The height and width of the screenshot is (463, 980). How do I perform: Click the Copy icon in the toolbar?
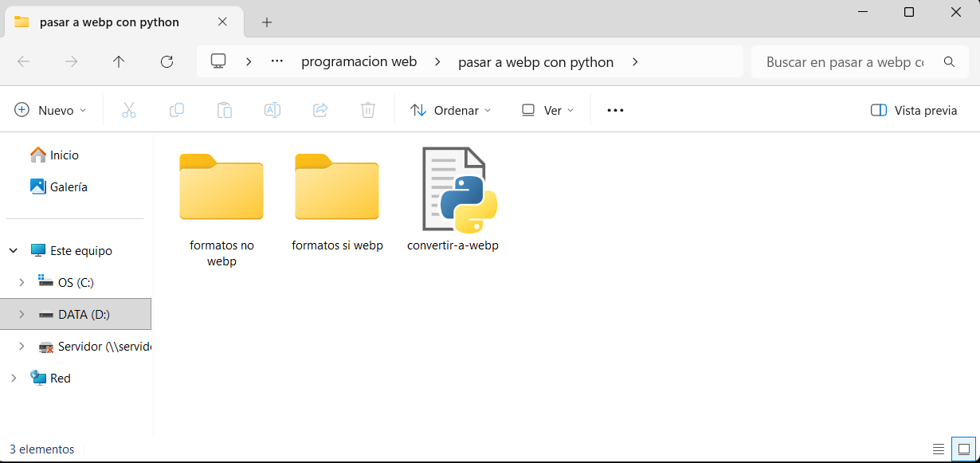(x=177, y=110)
